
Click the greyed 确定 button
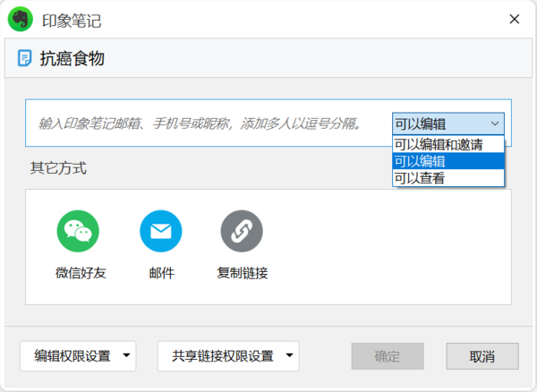pyautogui.click(x=388, y=356)
